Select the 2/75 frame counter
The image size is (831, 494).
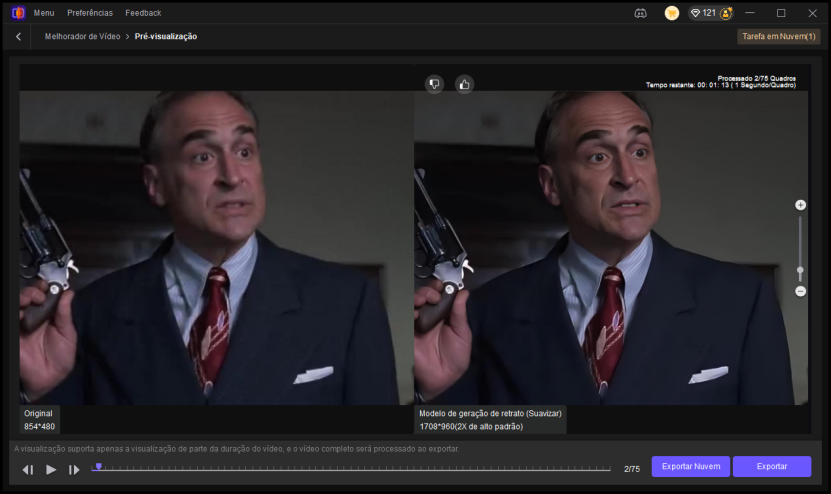coord(632,469)
